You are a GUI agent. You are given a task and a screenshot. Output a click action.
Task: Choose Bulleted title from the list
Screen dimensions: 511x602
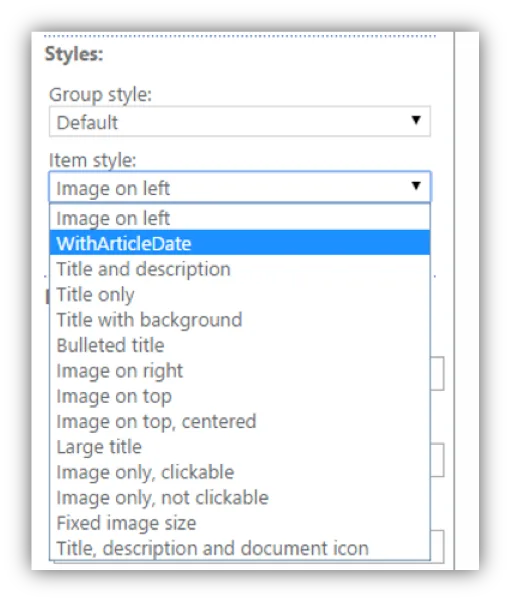(x=240, y=344)
